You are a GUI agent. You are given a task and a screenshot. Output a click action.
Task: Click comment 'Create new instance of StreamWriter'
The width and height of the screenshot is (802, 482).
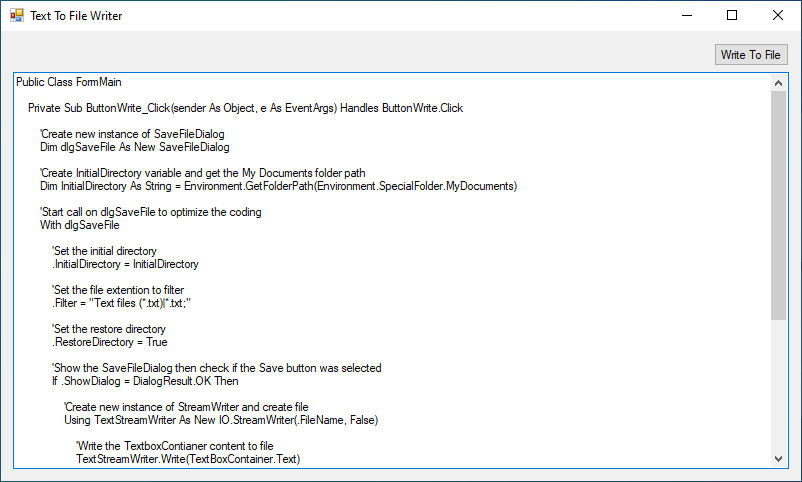click(x=186, y=407)
